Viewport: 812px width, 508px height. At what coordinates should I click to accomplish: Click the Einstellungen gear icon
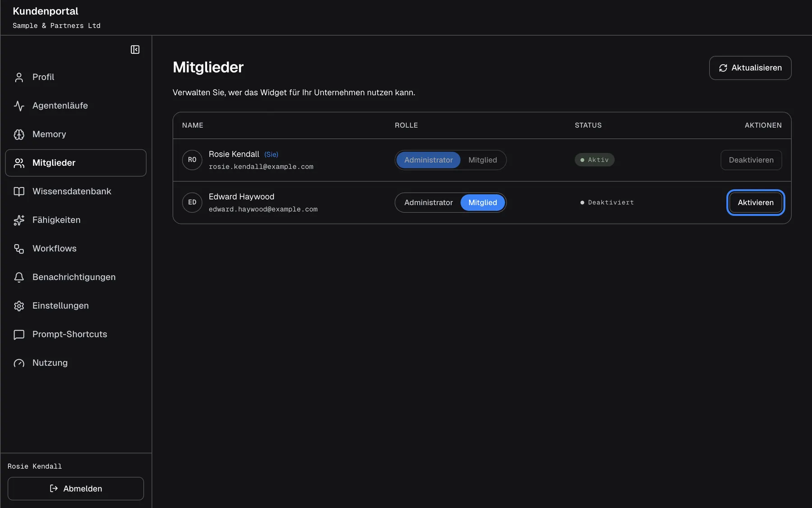[x=19, y=306]
